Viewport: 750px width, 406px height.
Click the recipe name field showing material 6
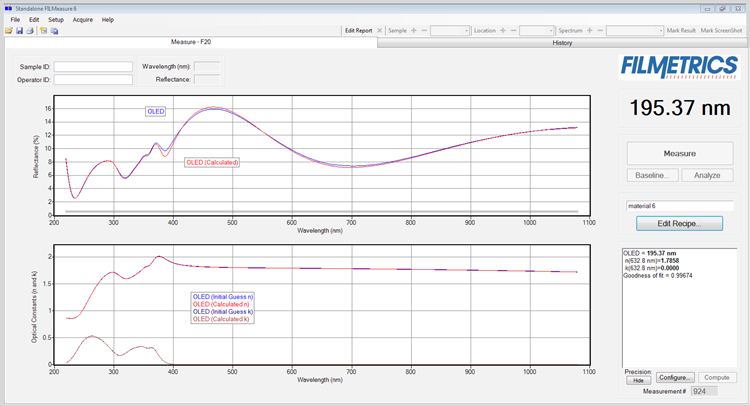680,206
